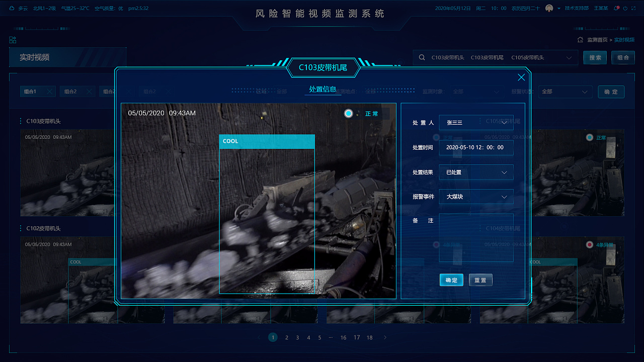Go to page 5

[x=319, y=337]
